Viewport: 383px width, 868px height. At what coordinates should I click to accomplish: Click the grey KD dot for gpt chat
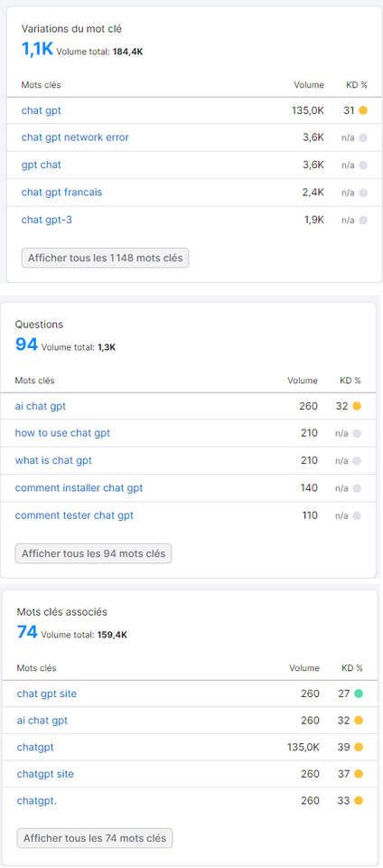pyautogui.click(x=363, y=165)
